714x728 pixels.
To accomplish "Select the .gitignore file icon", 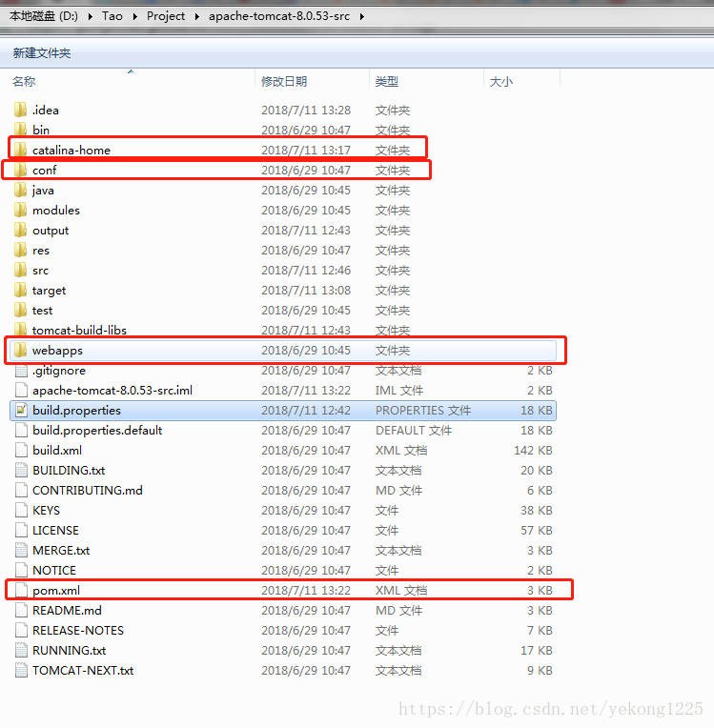I will coord(21,370).
